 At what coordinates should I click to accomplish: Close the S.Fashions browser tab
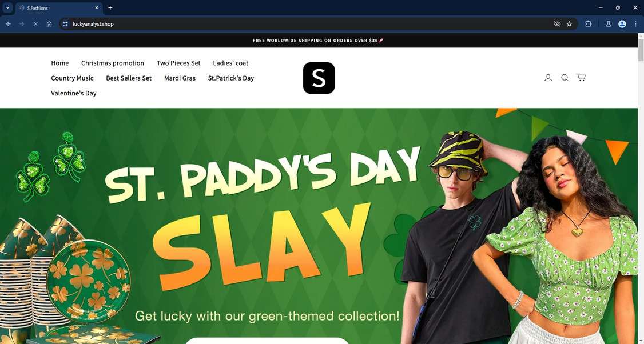coord(97,8)
